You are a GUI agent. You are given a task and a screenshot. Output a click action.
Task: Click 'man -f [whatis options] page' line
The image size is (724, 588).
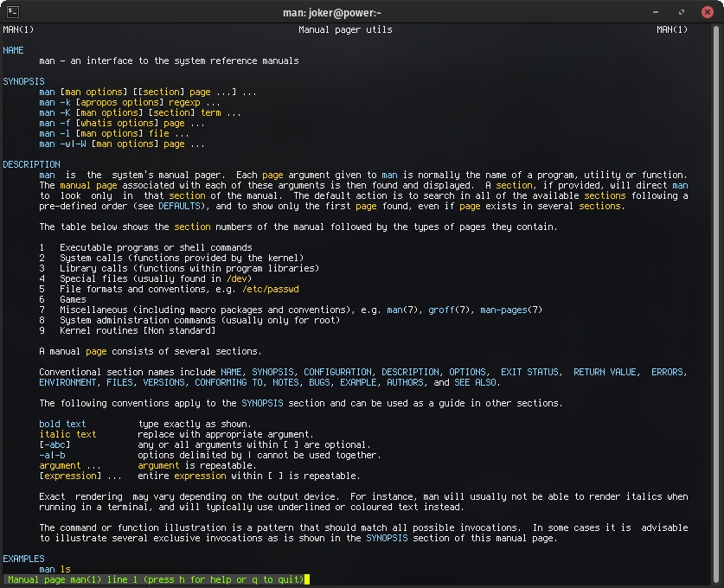(x=122, y=124)
